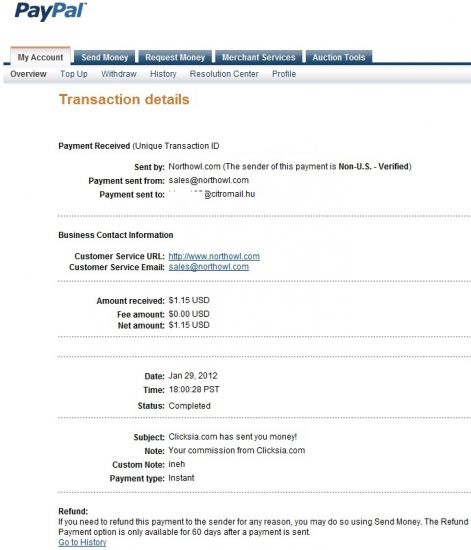This screenshot has height=550, width=471.
Task: Open the My Account tab
Action: [x=40, y=57]
